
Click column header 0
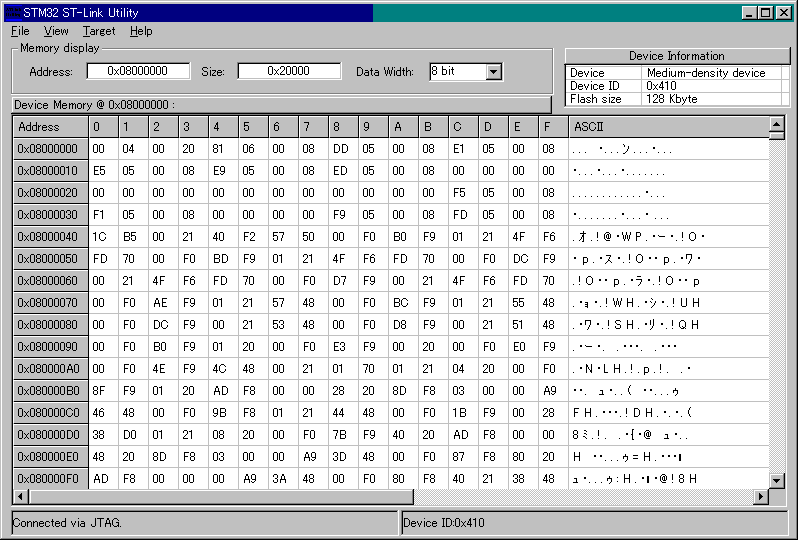(103, 127)
